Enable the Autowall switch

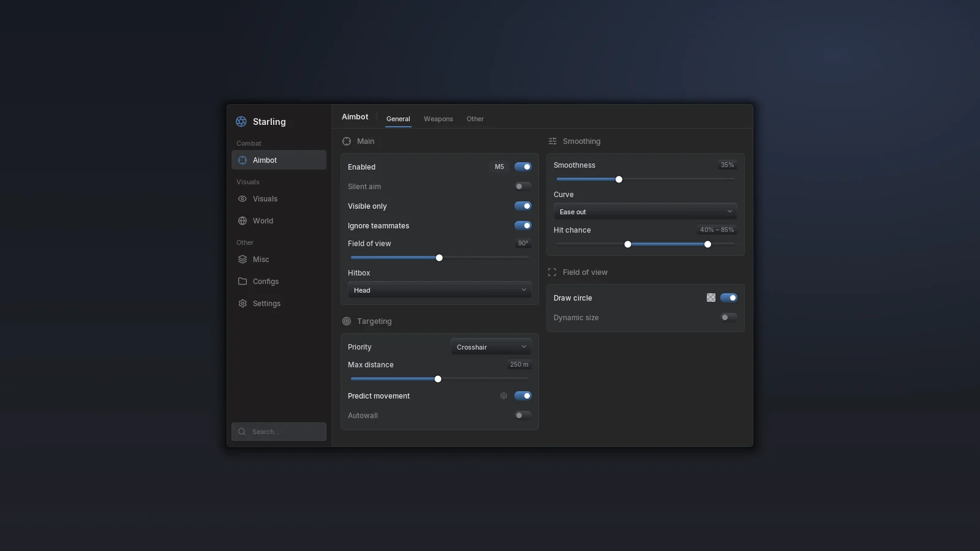(x=523, y=415)
